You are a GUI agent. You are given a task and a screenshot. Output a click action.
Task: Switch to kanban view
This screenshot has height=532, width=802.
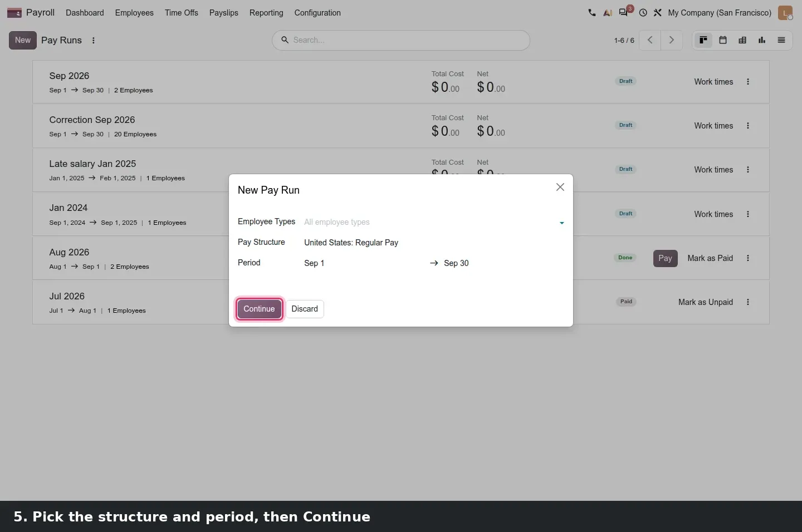[x=703, y=40]
